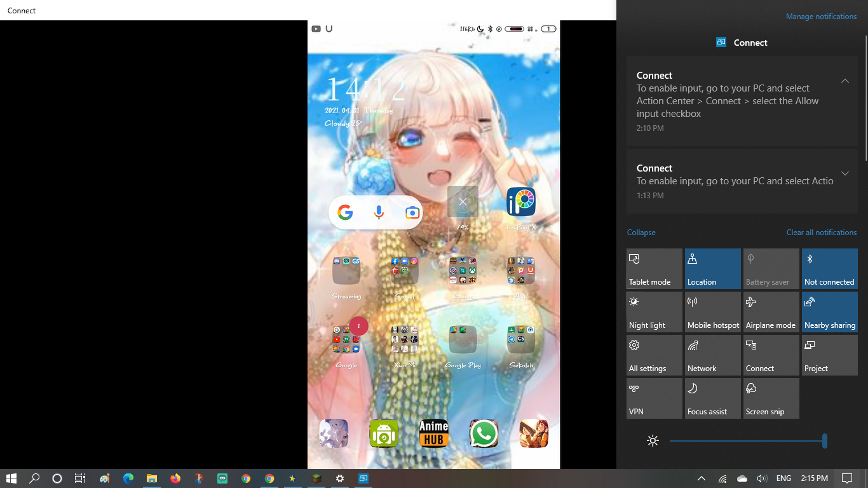Toggle the VPN quick action
This screenshot has height=488, width=868.
point(654,398)
